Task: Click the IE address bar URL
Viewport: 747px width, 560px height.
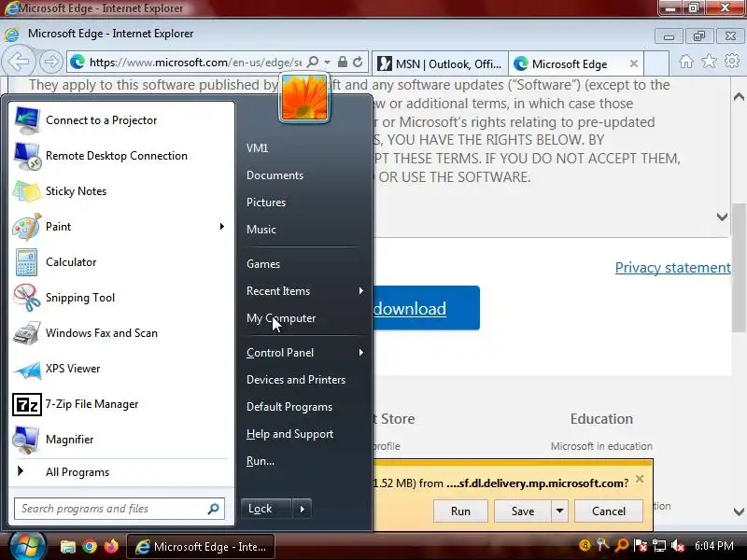Action: point(195,63)
